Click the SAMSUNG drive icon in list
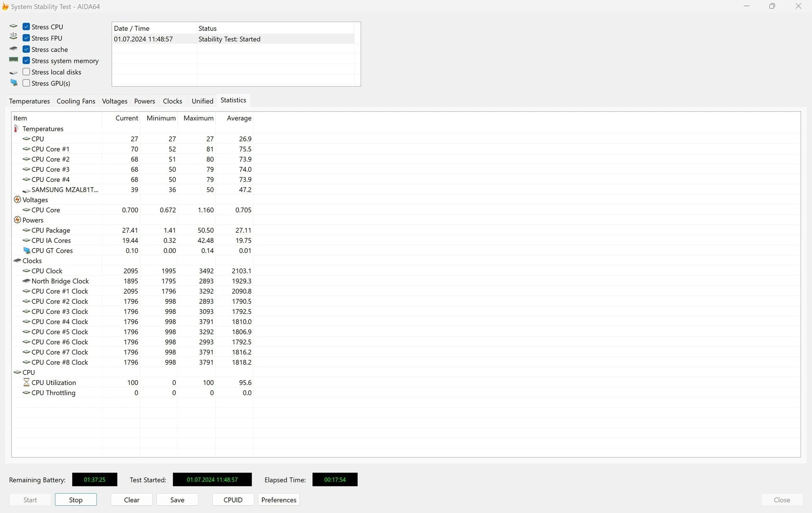Viewport: 812px width, 513px height. [26, 190]
